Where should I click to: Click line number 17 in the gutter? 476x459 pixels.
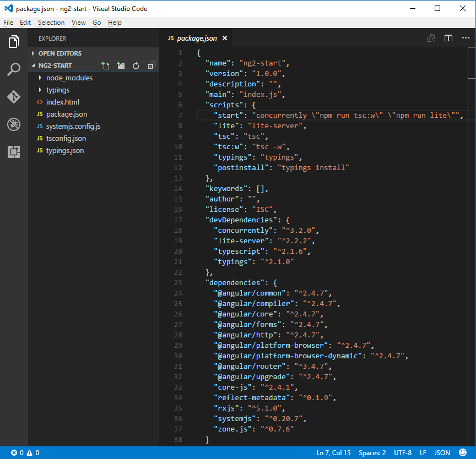[178, 220]
